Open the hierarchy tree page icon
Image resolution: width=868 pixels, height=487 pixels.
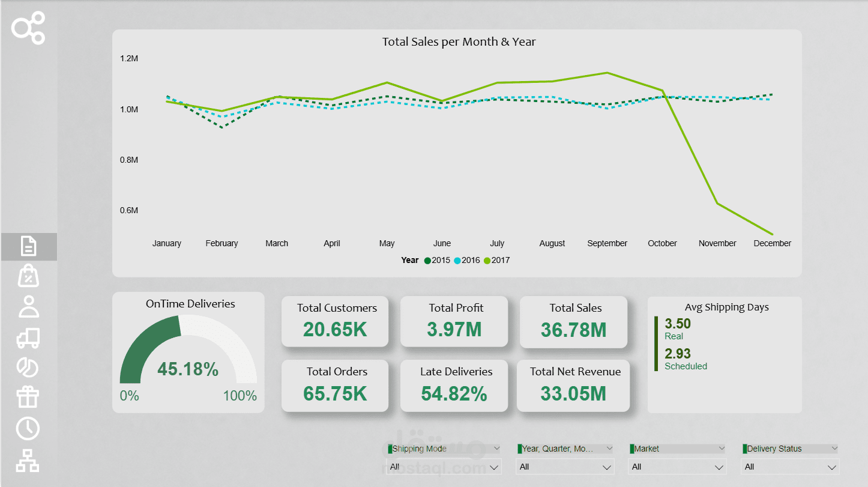tap(28, 460)
